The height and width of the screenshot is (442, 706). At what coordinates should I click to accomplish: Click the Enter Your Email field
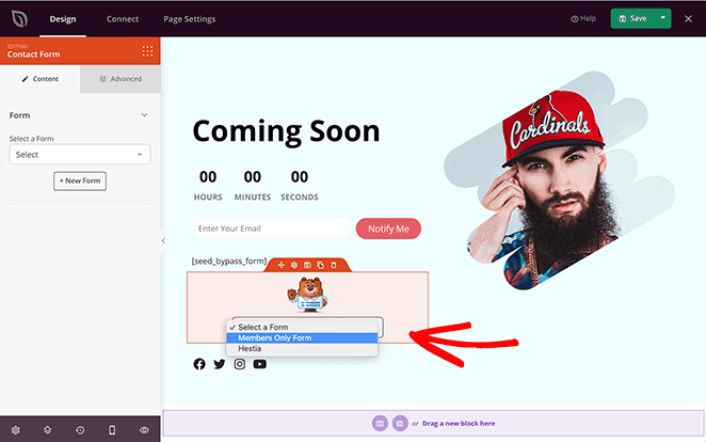272,229
